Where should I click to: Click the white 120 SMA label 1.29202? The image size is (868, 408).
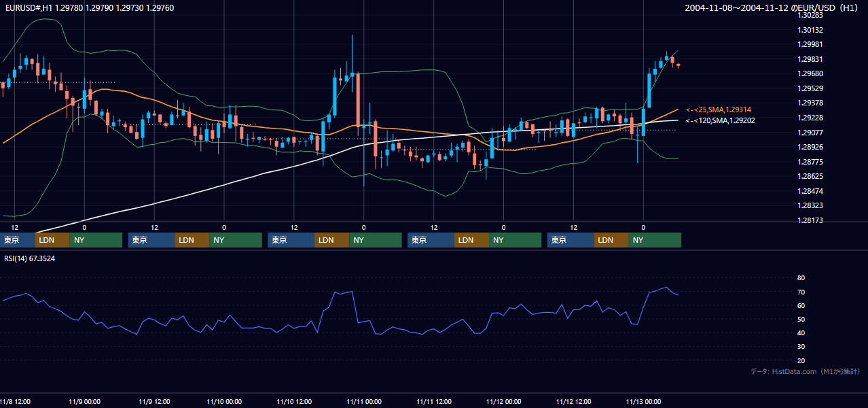click(x=721, y=120)
